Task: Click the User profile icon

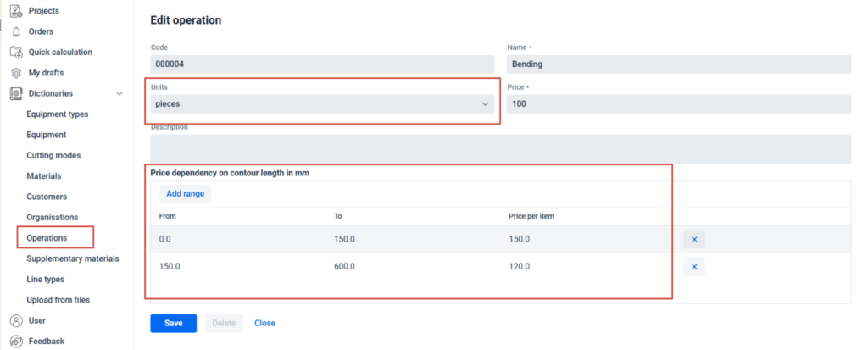Action: pos(15,320)
